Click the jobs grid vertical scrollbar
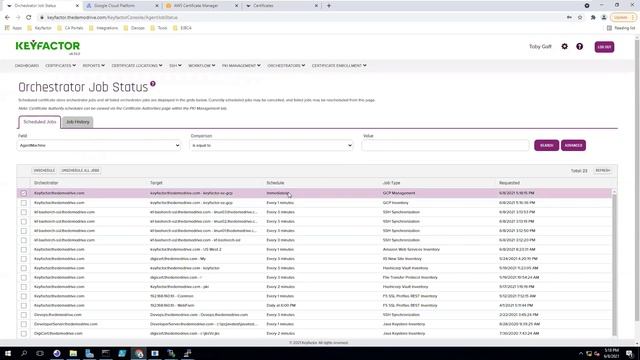The width and height of the screenshot is (640, 360). tap(614, 263)
